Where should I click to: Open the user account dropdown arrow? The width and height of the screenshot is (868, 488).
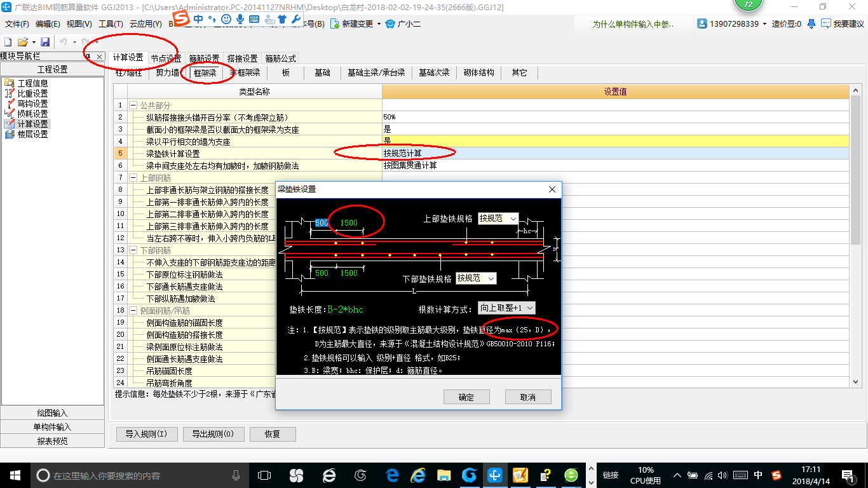765,24
